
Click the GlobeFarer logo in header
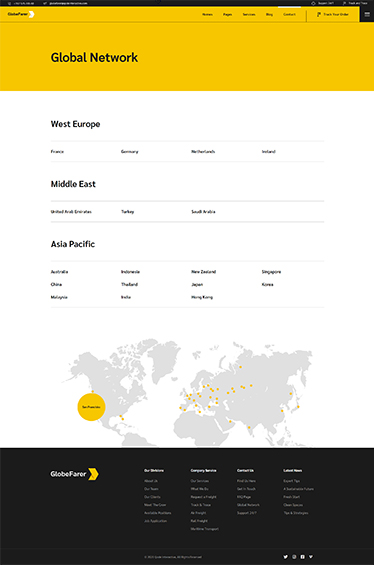click(x=21, y=14)
